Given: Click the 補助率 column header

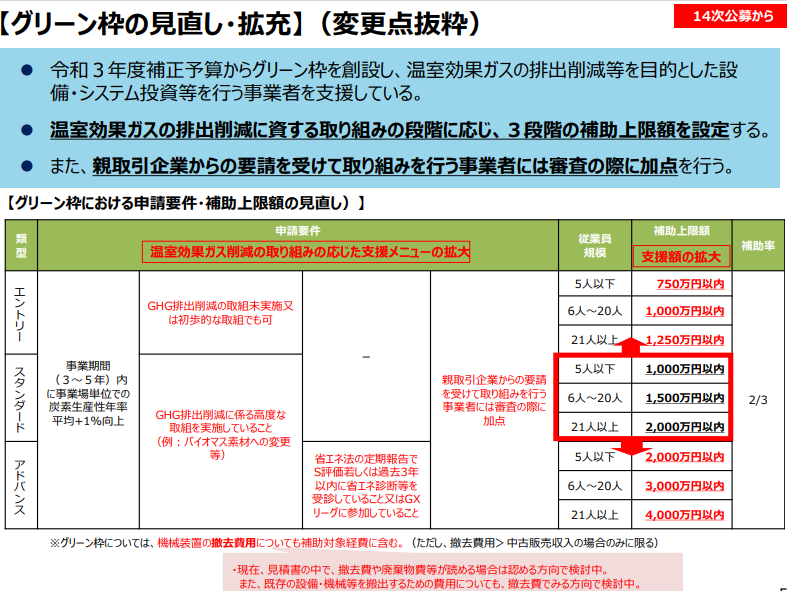Looking at the screenshot, I should click(x=757, y=245).
